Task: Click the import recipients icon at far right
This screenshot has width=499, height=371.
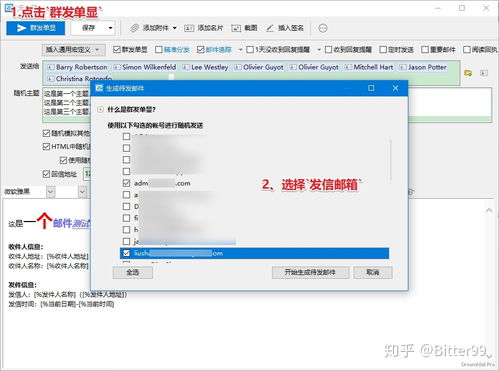Action: point(484,73)
